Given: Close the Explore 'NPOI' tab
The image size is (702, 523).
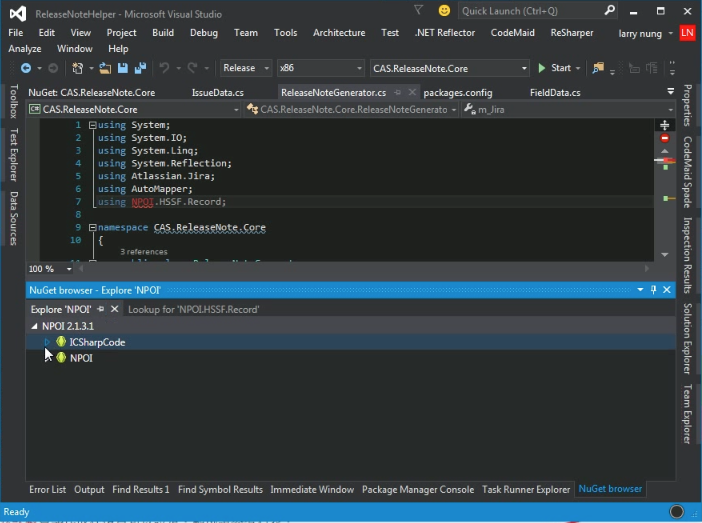Looking at the screenshot, I should [115, 309].
